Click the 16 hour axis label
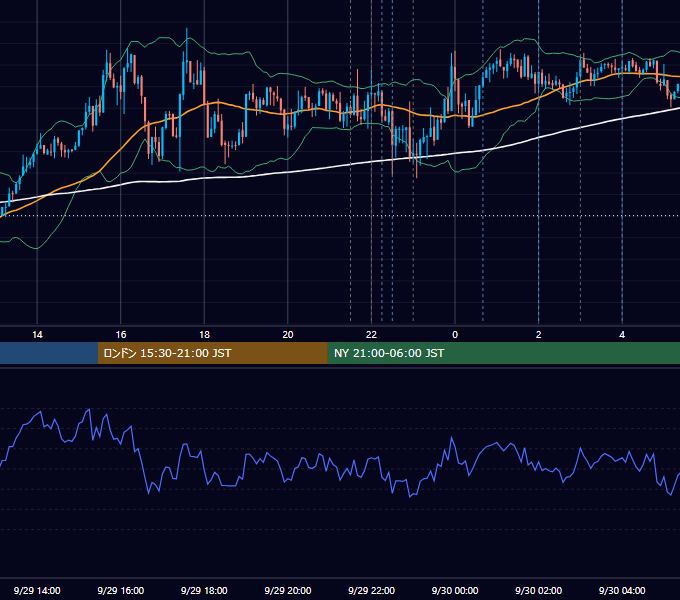 (x=121, y=335)
